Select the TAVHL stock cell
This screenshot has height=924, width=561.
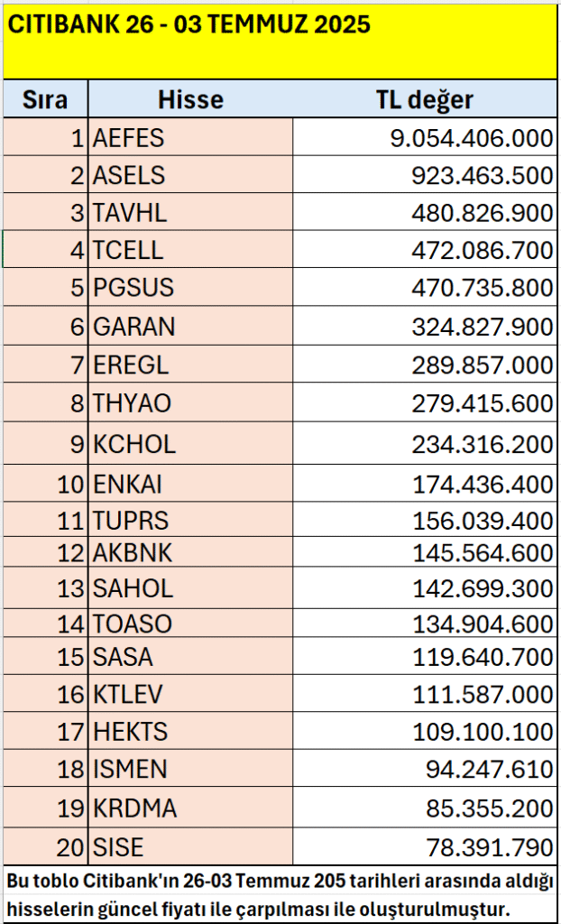pyautogui.click(x=190, y=212)
